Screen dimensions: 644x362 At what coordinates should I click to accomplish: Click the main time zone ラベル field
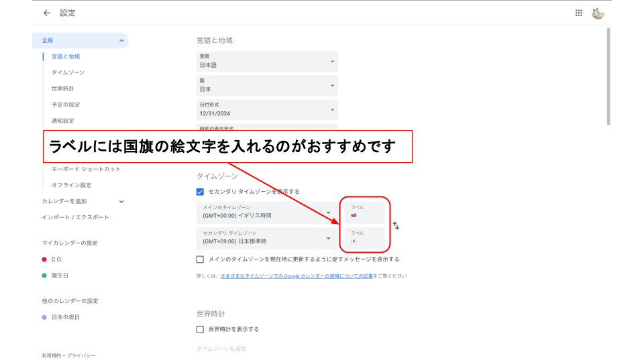click(x=365, y=213)
